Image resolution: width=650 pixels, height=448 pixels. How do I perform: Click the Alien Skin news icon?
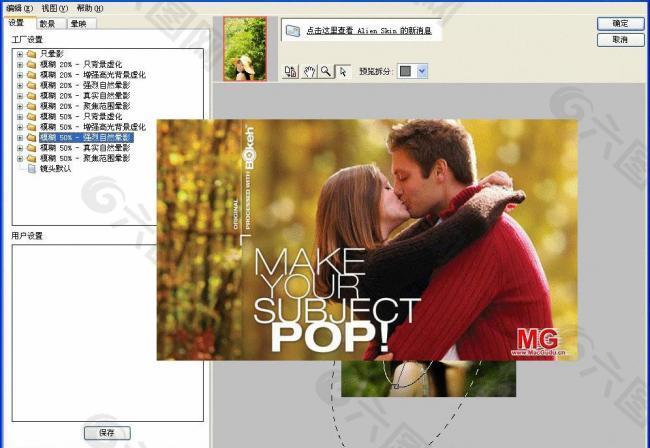tap(293, 31)
